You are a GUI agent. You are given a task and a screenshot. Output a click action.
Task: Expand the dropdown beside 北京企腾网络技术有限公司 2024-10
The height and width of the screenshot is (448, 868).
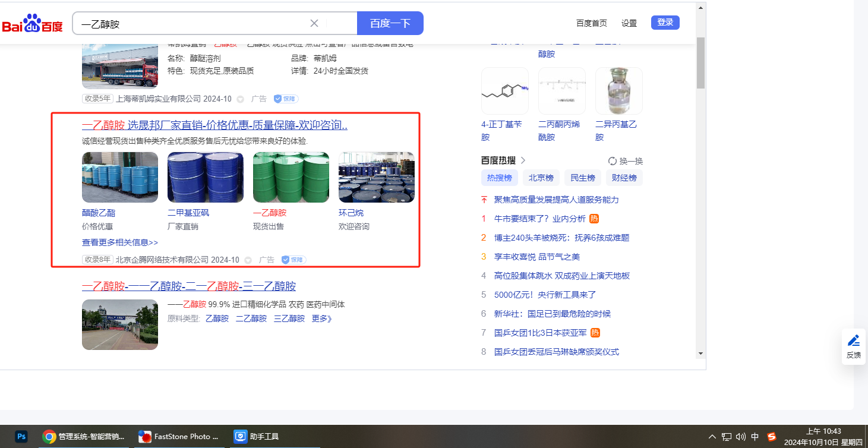[248, 260]
